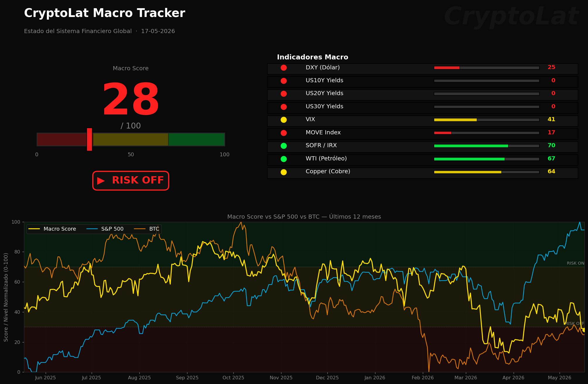Click the Jan 2026 x-axis label
The height and width of the screenshot is (384, 588).
pos(375,378)
